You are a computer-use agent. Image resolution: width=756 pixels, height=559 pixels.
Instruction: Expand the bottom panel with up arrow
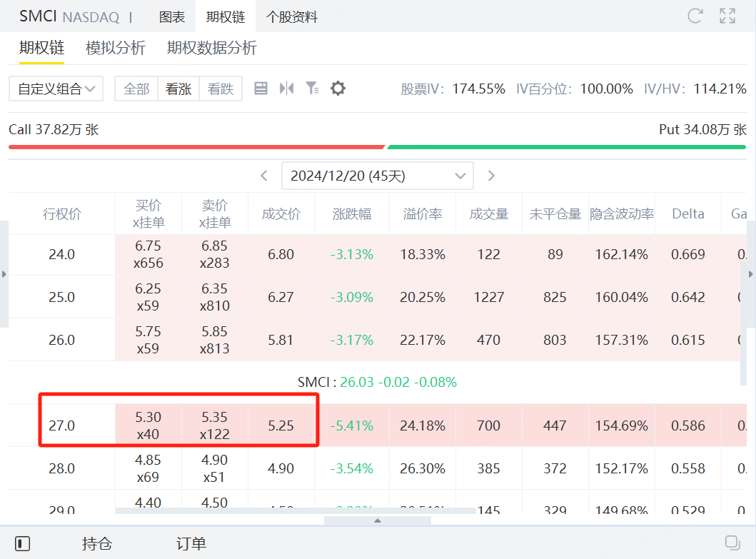[378, 521]
